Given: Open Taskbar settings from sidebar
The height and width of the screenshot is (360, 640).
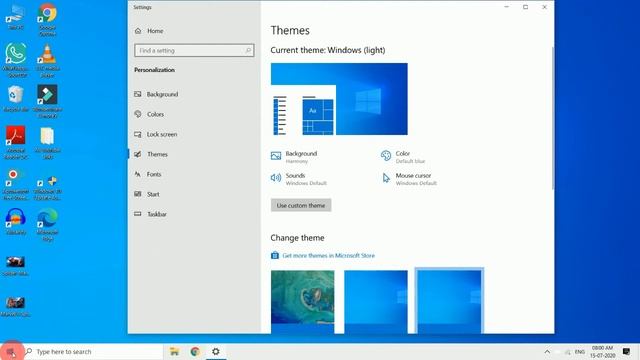Looking at the screenshot, I should coord(151,214).
